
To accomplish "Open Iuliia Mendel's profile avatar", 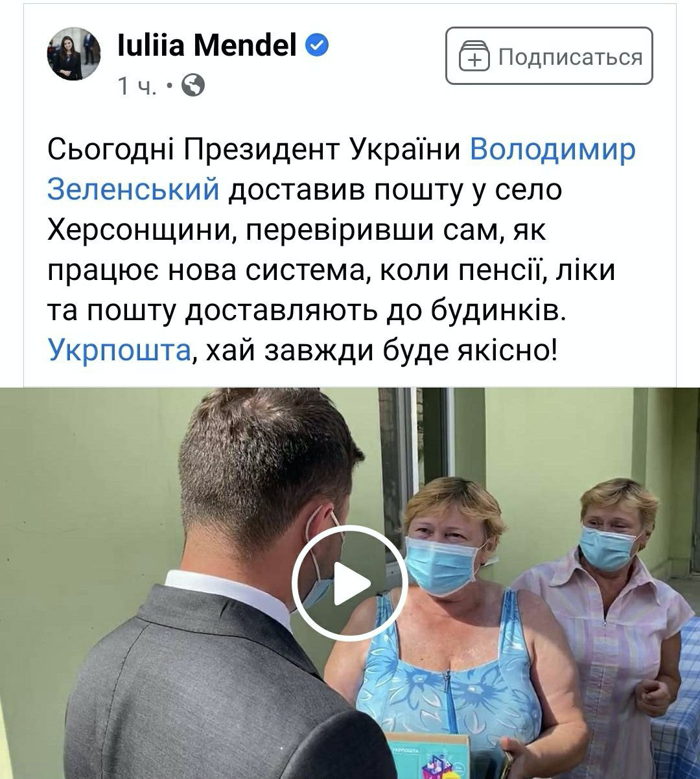I will (75, 54).
